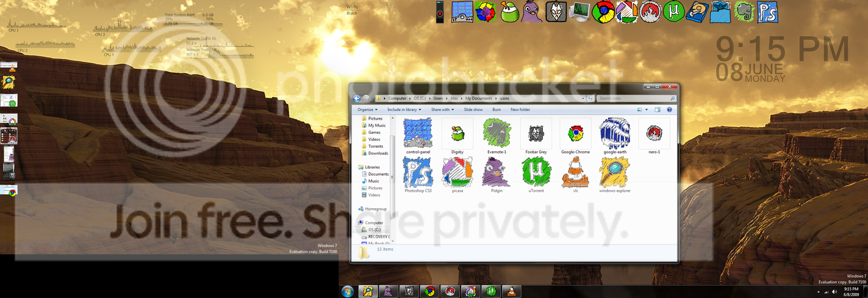Launch Pidgin from the desktop dock

point(531,12)
